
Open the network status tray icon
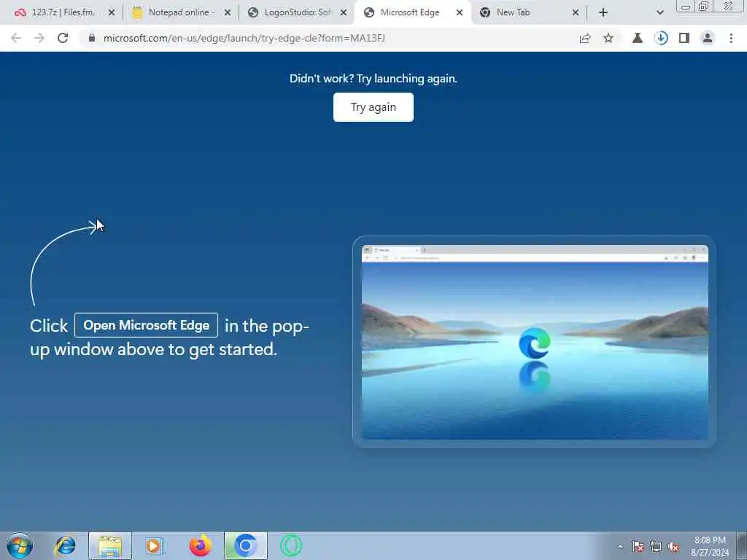tap(656, 546)
